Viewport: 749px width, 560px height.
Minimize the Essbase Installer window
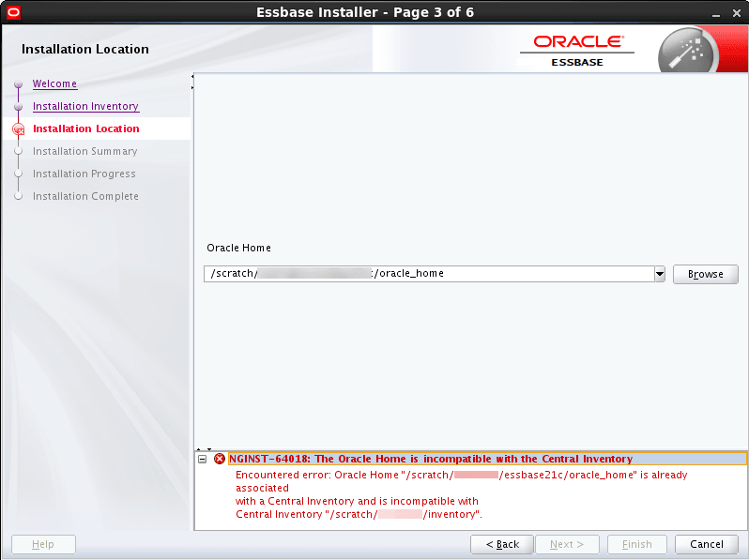715,14
